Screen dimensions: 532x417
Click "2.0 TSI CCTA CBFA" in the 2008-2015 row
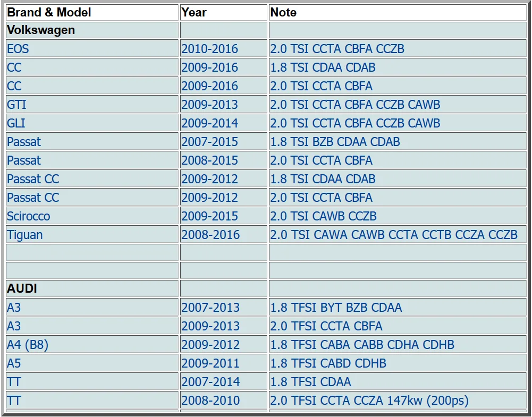322,161
